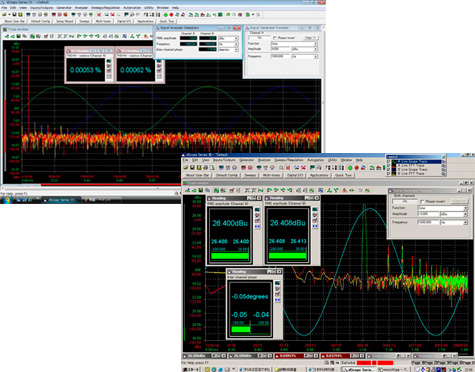Viewport: 475px width, 372px height.
Task: Click the printer icon in the lower window toolbar
Action: tap(205, 168)
